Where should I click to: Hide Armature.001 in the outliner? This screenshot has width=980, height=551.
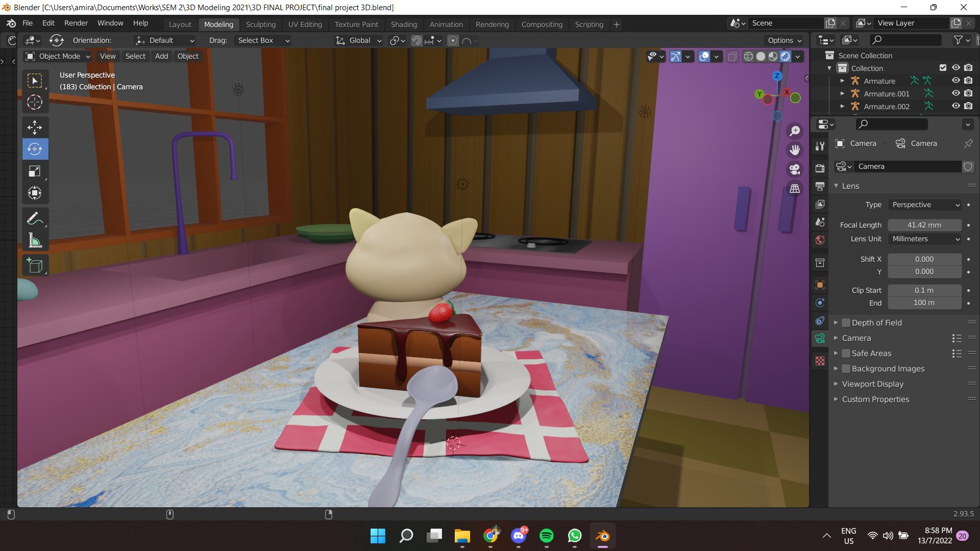pyautogui.click(x=956, y=93)
